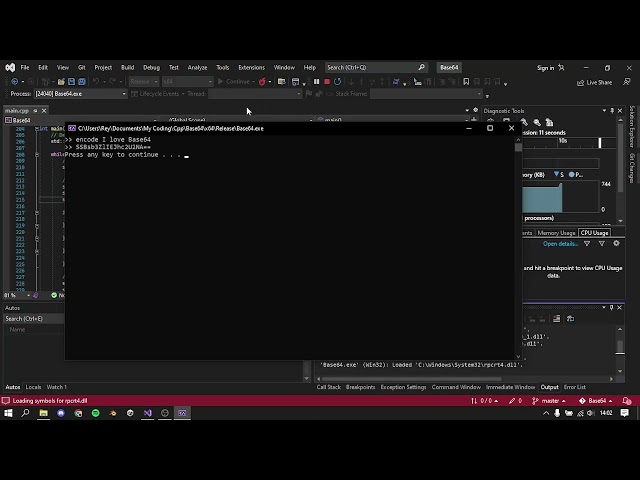Click the bookmark toggle icon
This screenshot has height=480, width=640.
tap(466, 82)
